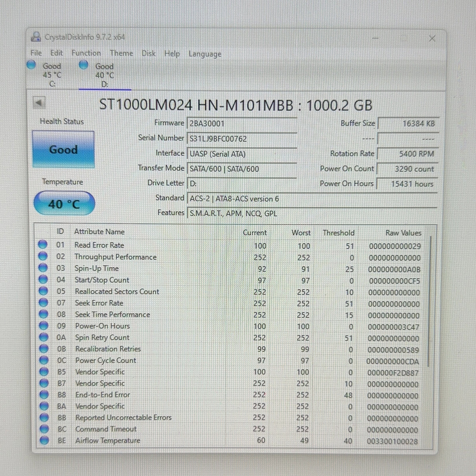Open the Disk menu
This screenshot has height=476, width=476.
149,53
